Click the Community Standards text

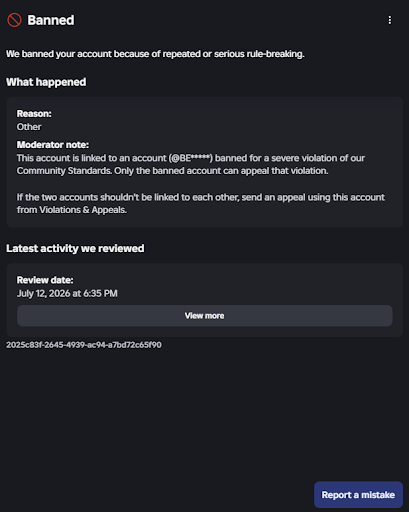click(64, 171)
